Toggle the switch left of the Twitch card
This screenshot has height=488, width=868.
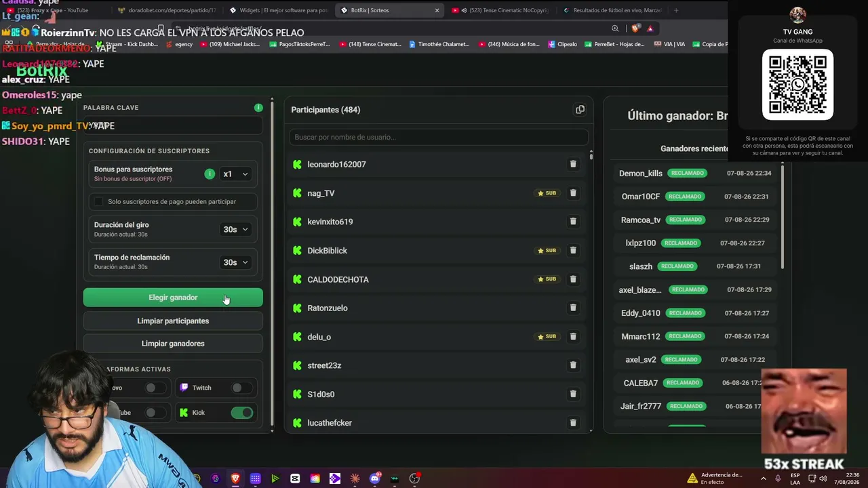tap(155, 388)
